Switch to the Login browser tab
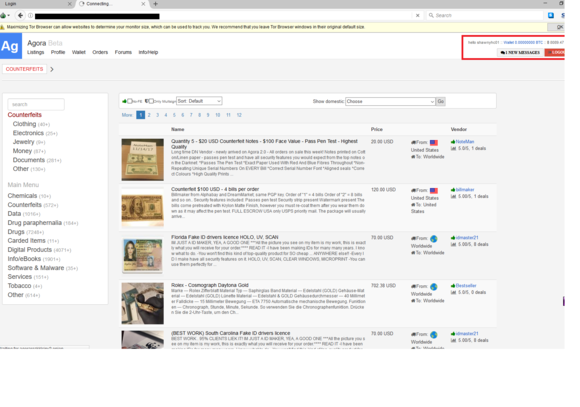The height and width of the screenshot is (407, 580). 37,4
